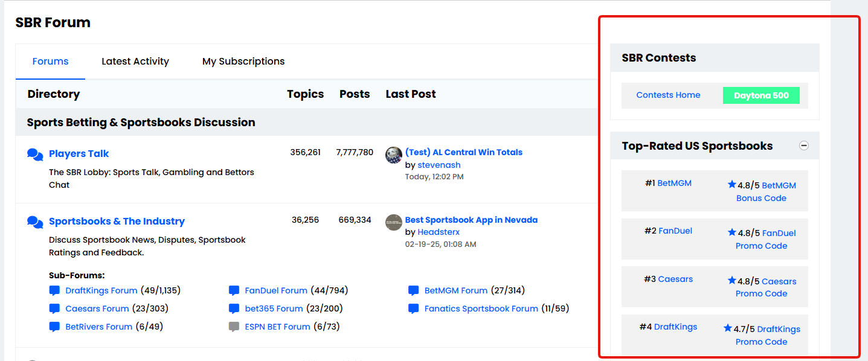Open the Caesars Forum link

(97, 308)
